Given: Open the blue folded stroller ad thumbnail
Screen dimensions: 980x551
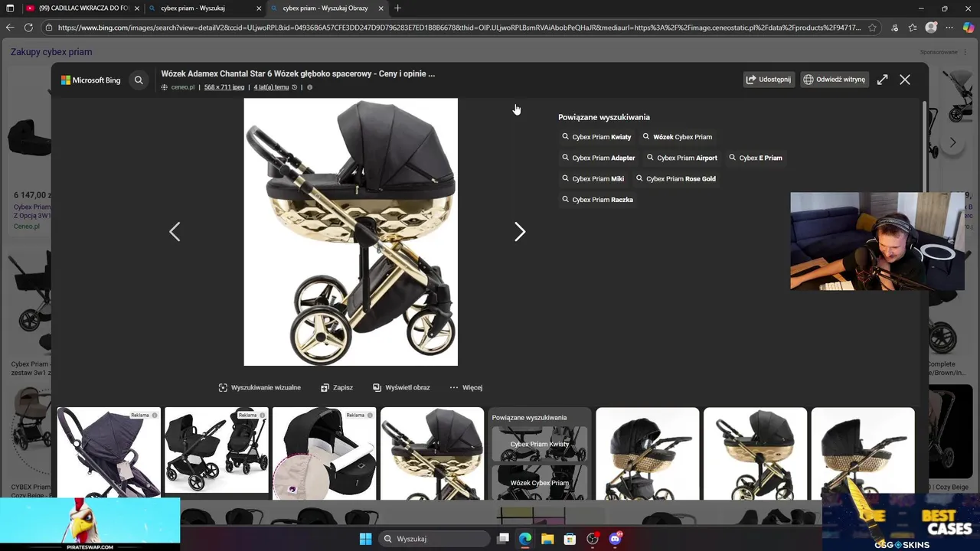Looking at the screenshot, I should 109,453.
